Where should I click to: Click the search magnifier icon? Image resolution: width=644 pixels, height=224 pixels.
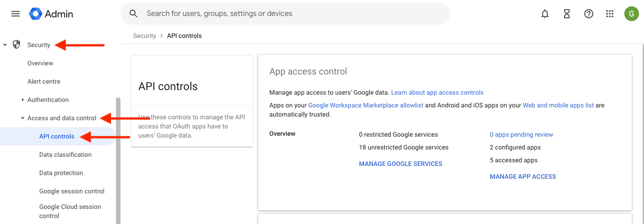click(x=134, y=14)
